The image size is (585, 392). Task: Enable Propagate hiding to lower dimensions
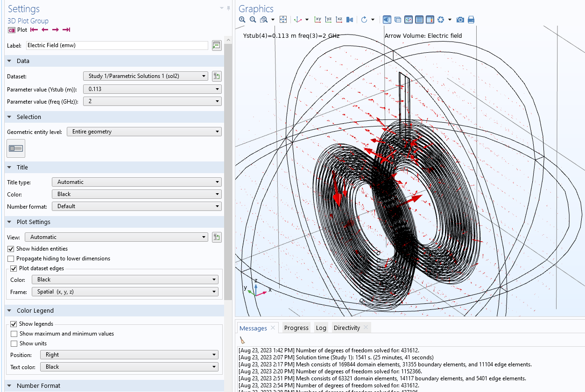click(x=11, y=259)
